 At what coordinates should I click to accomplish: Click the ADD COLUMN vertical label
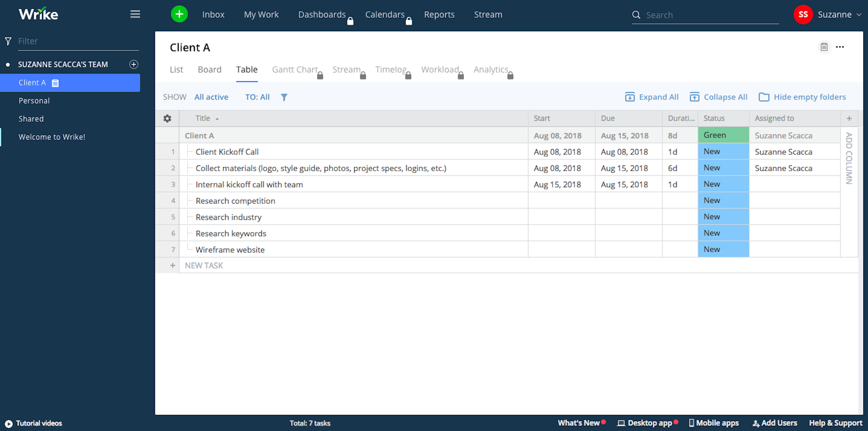[x=849, y=158]
